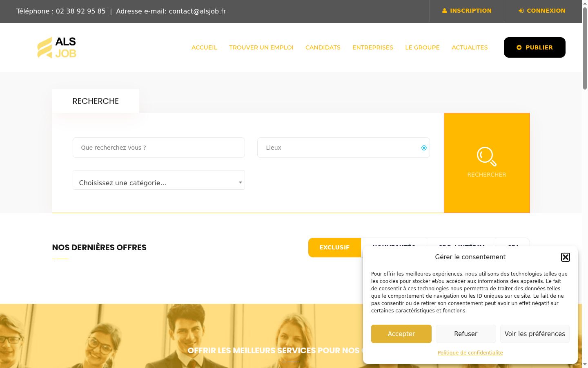588x368 pixels.
Task: Click the 'Que recherchez vous ?' field
Action: tap(159, 148)
